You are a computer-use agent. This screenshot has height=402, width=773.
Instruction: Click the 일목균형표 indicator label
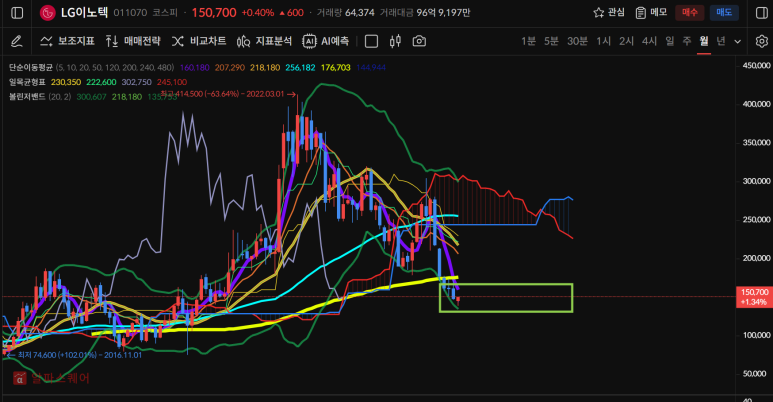pyautogui.click(x=27, y=82)
